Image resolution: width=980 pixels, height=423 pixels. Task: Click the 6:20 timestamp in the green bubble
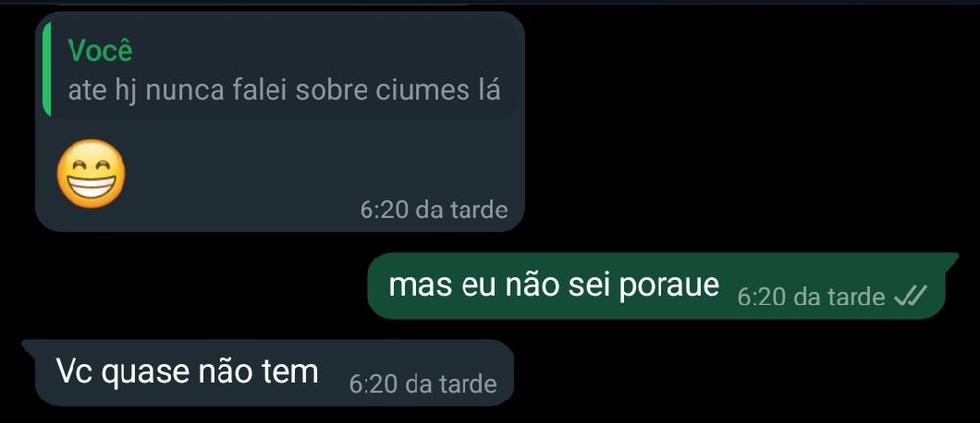(x=810, y=297)
